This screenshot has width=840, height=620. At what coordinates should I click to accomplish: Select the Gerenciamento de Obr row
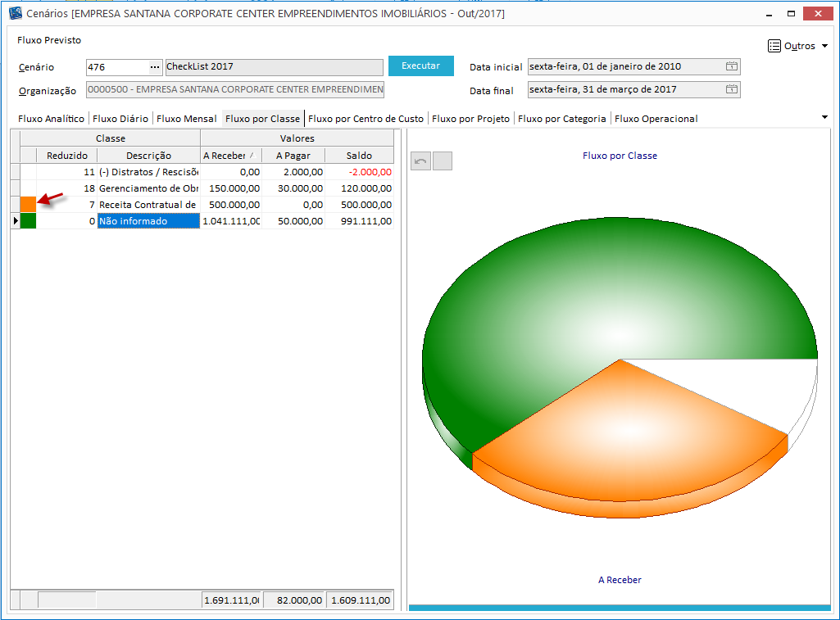pyautogui.click(x=148, y=188)
